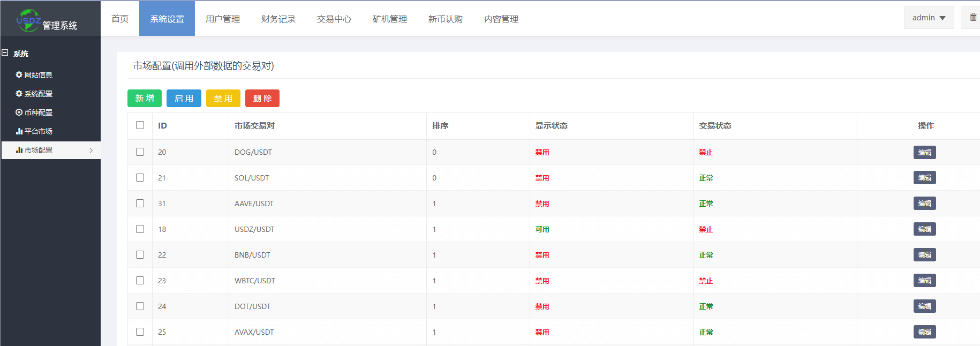Click the USDZ logo icon

coord(28,20)
